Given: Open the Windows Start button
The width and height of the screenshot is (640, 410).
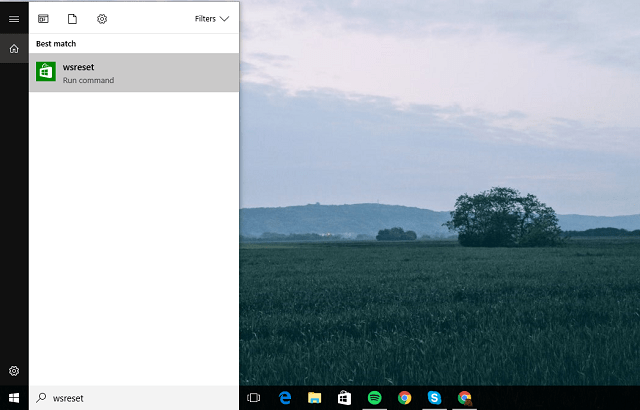Looking at the screenshot, I should (14, 398).
